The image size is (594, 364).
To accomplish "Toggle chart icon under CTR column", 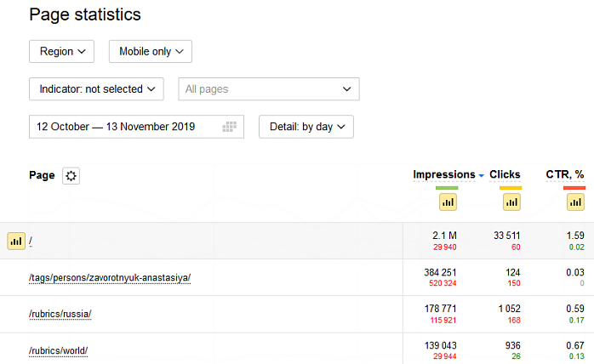I will pos(575,202).
